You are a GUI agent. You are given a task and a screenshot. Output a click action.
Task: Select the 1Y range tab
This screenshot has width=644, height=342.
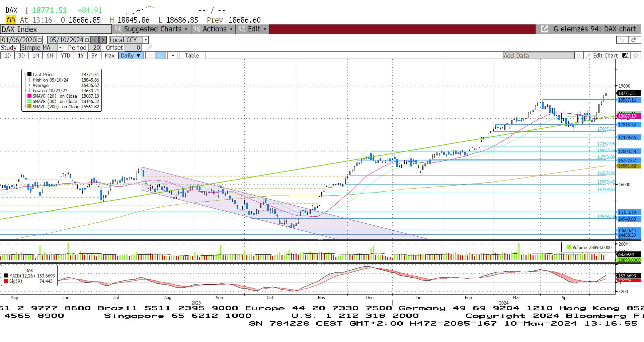coord(81,55)
